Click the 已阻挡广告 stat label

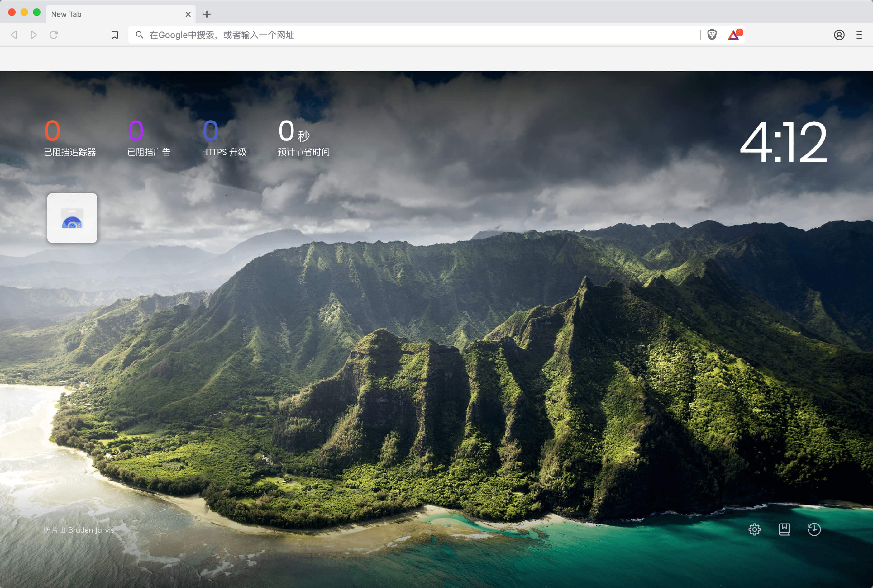pos(149,152)
